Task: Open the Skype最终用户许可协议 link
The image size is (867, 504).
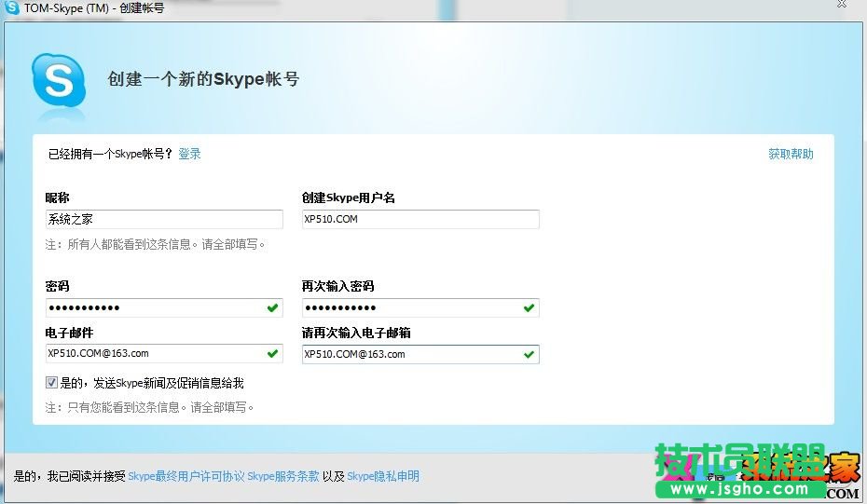Action: [x=186, y=476]
